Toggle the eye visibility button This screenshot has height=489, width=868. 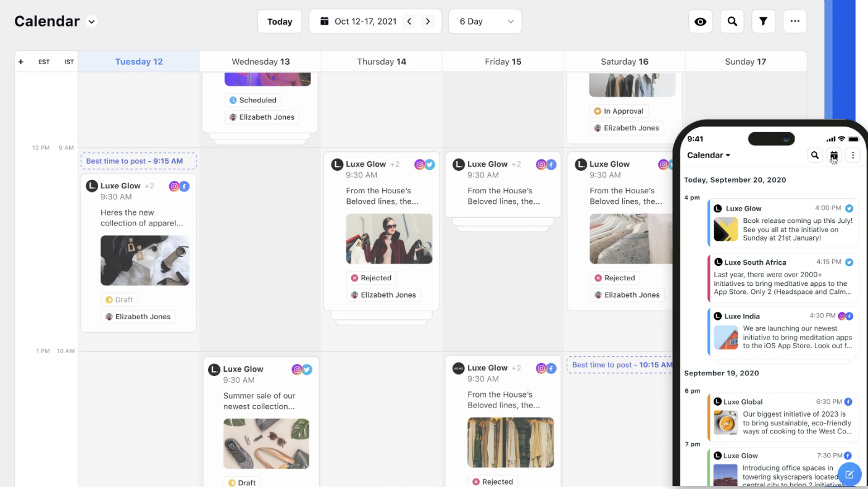point(700,22)
